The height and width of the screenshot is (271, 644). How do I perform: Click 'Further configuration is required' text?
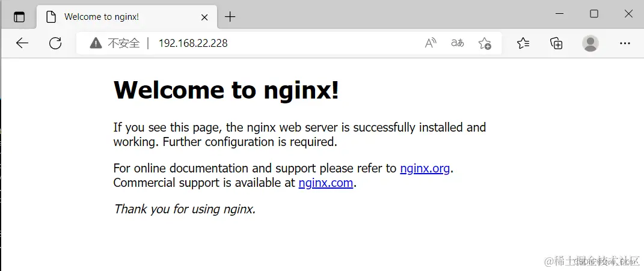pos(250,142)
